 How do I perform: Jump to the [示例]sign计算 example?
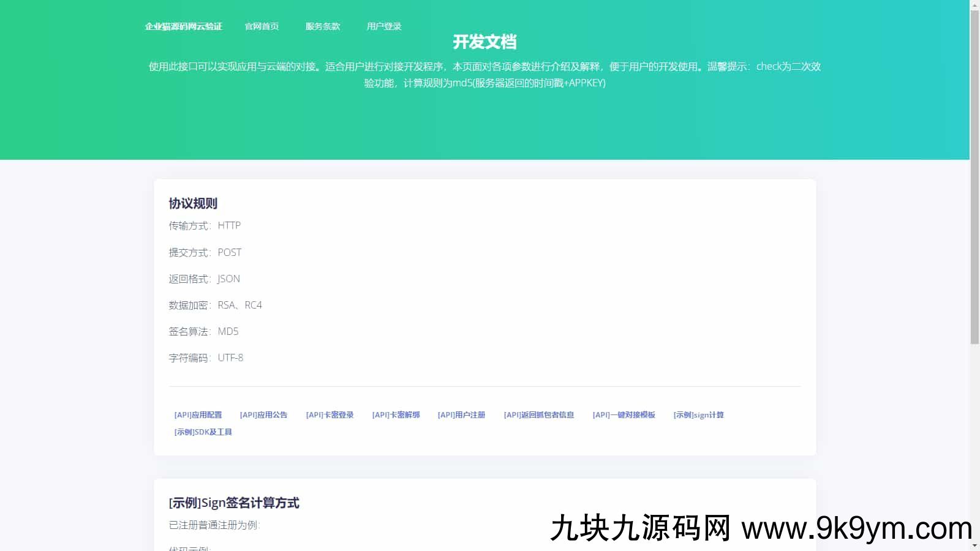click(x=698, y=415)
